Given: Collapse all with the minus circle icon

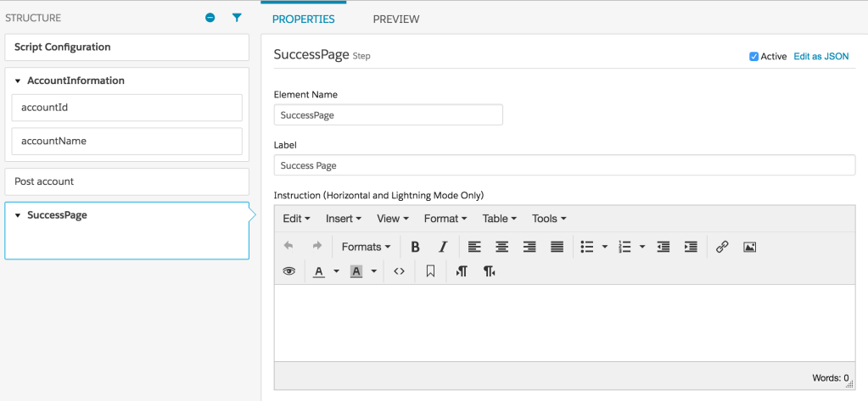Looking at the screenshot, I should (x=210, y=18).
